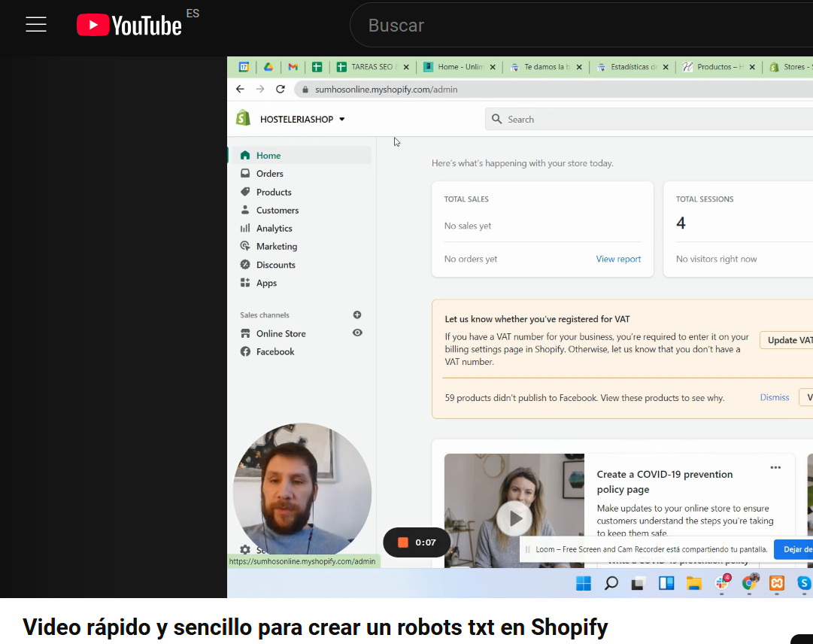This screenshot has width=813, height=644.
Task: Close the Home - Unlim tab
Action: [x=493, y=67]
